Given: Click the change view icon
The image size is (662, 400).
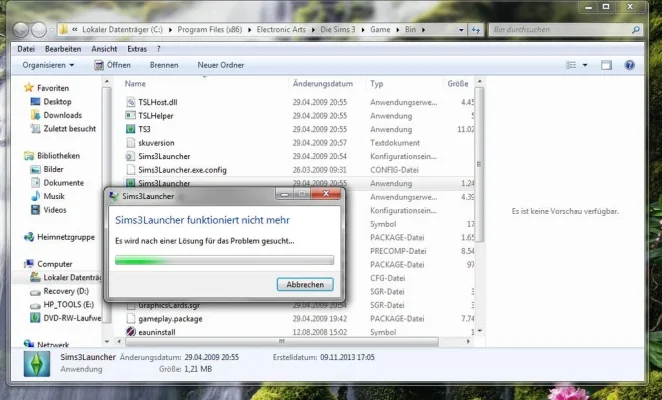Looking at the screenshot, I should point(571,65).
